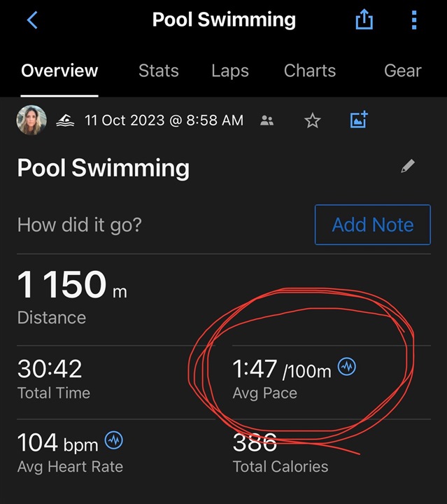447x504 pixels.
Task: Tap the 30:42 Total Time stat
Action: [x=54, y=379]
